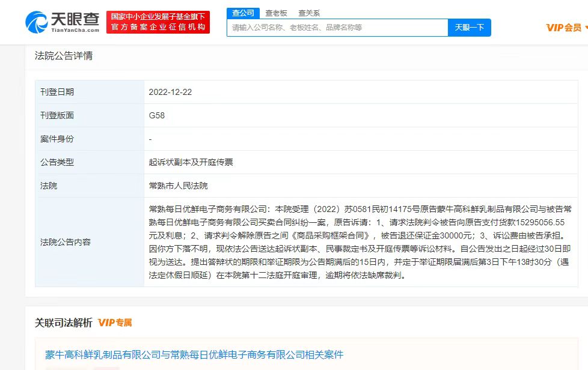Click the publication date 2022-12-22 value

pos(170,92)
